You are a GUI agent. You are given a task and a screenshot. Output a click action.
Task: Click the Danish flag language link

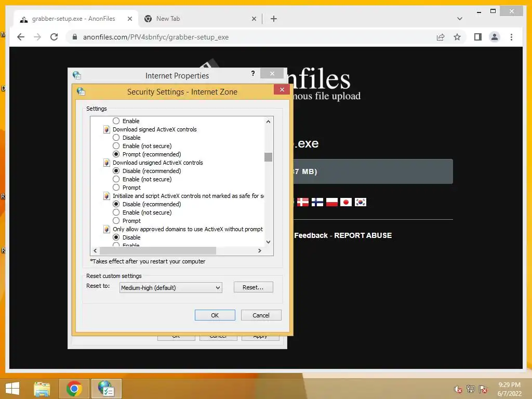coord(303,202)
